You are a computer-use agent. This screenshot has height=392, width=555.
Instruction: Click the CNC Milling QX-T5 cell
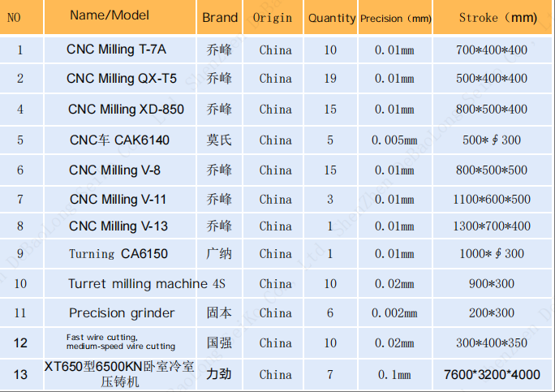pyautogui.click(x=121, y=79)
